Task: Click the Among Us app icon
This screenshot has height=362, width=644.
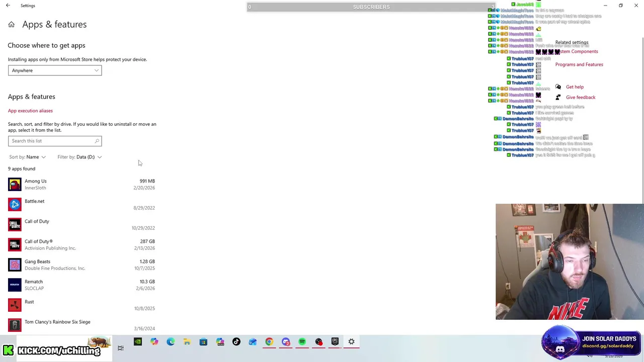Action: (15, 185)
